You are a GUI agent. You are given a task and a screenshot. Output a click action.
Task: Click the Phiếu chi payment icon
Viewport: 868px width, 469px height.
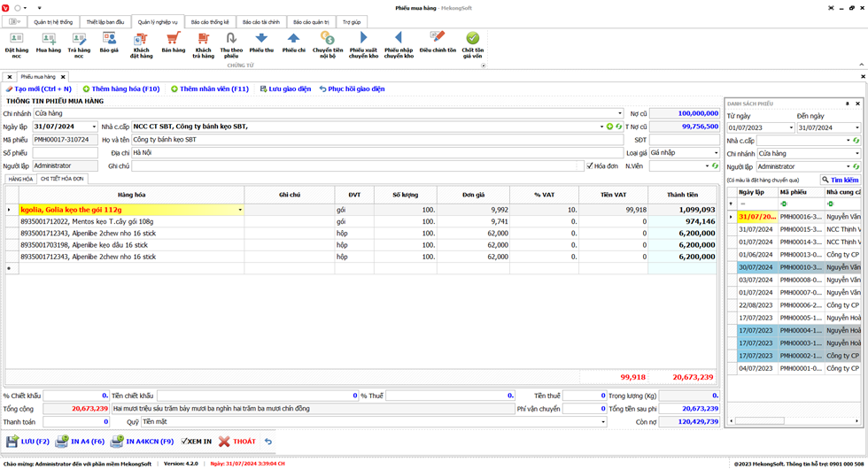294,40
